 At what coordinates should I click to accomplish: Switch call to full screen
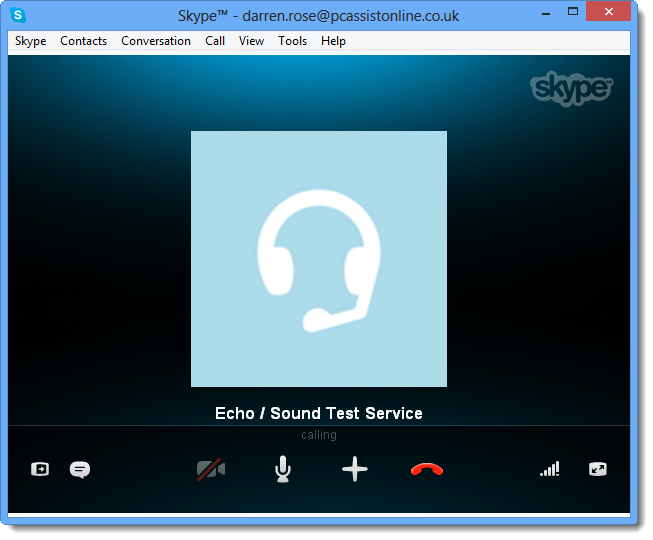(598, 469)
